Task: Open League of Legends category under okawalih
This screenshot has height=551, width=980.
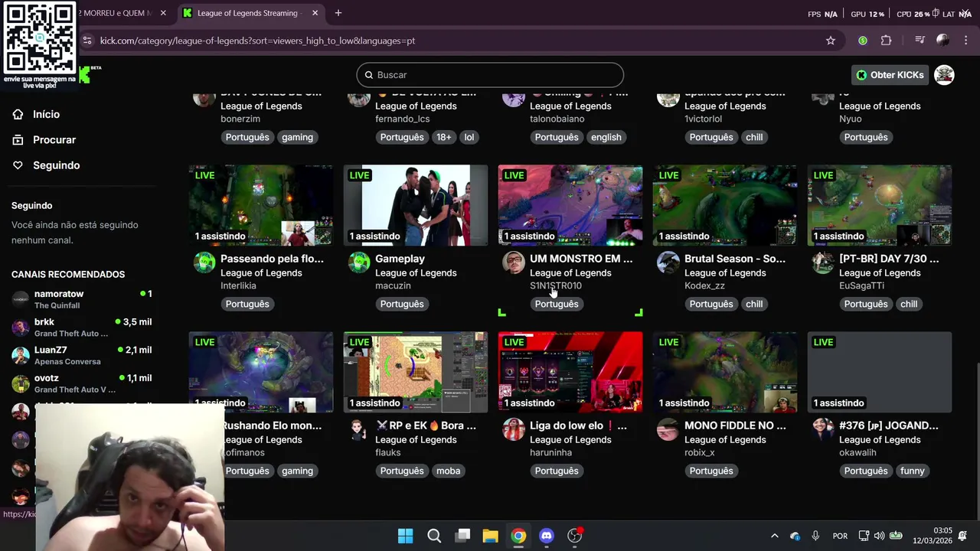Action: pyautogui.click(x=880, y=439)
